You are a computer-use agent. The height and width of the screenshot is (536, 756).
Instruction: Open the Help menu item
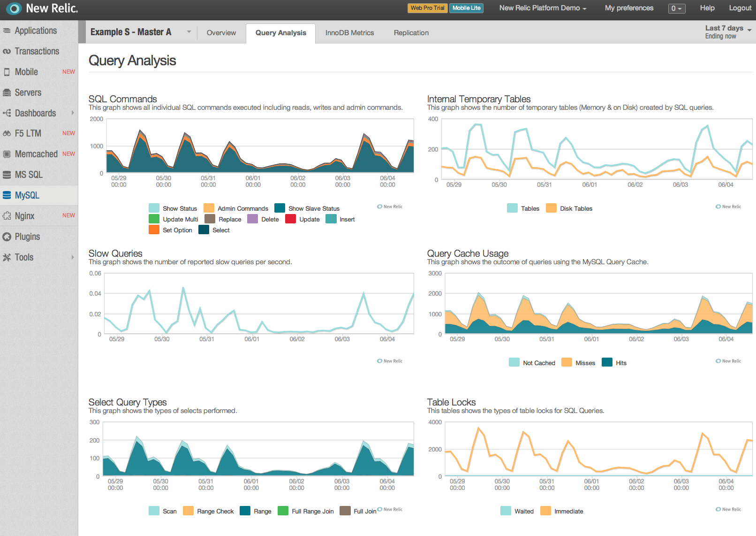(707, 8)
